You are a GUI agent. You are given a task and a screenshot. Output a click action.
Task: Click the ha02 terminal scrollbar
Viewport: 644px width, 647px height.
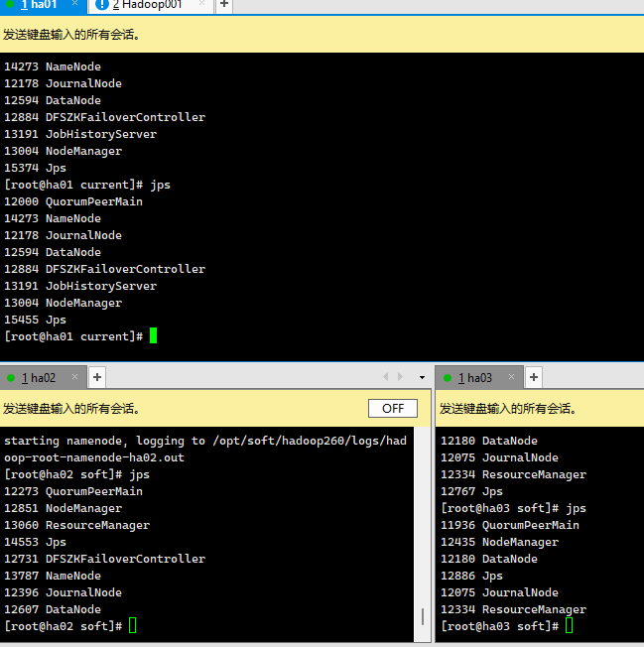(424, 615)
